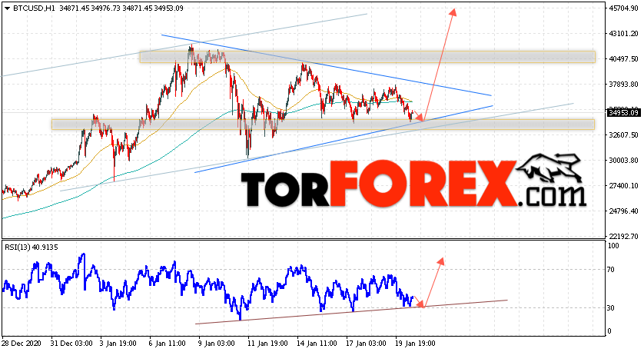Click the 24796.40 price axis label
This screenshot has width=644, height=352.
point(623,211)
